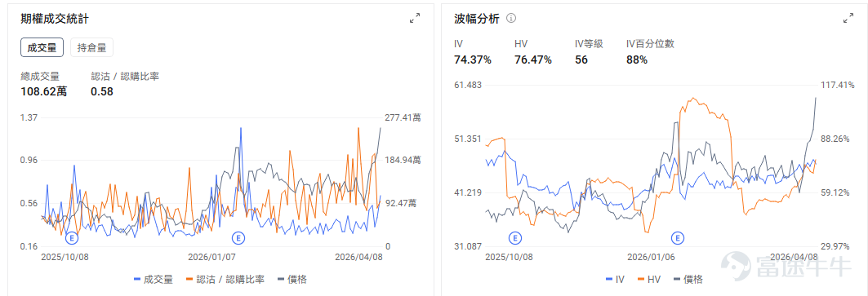Open the 波幅分析 info tooltip icon
The image size is (868, 296).
(x=511, y=18)
